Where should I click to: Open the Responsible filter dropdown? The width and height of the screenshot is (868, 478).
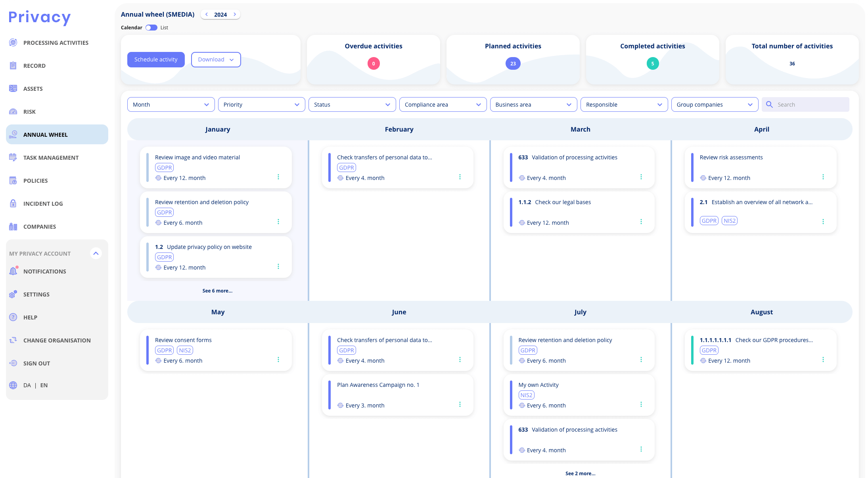click(624, 104)
